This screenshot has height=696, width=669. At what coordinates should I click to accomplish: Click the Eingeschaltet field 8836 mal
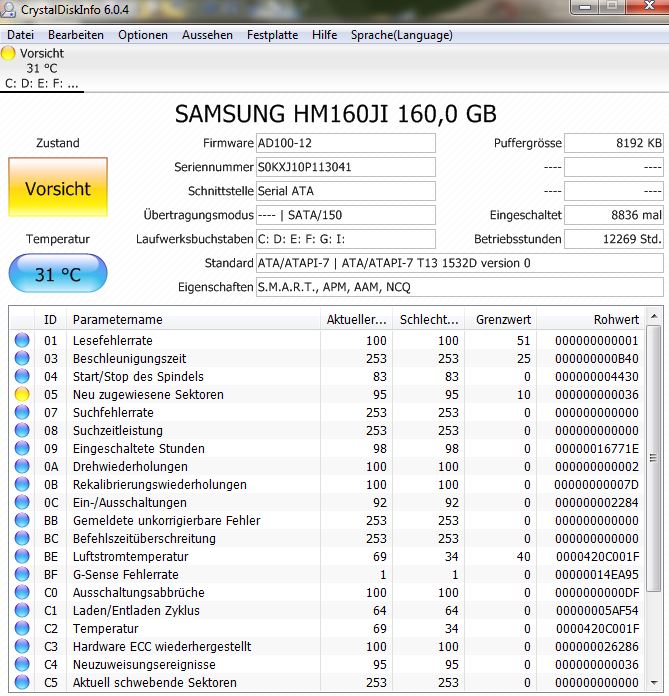coord(614,215)
